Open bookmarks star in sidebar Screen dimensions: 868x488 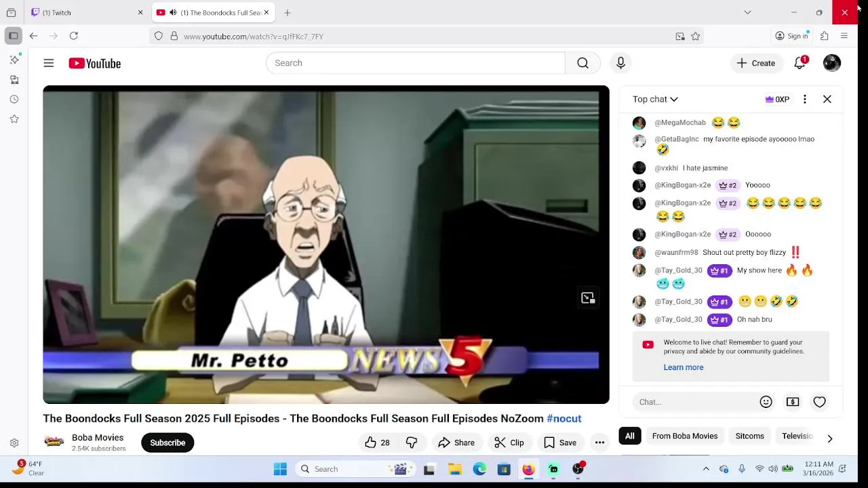pyautogui.click(x=14, y=119)
